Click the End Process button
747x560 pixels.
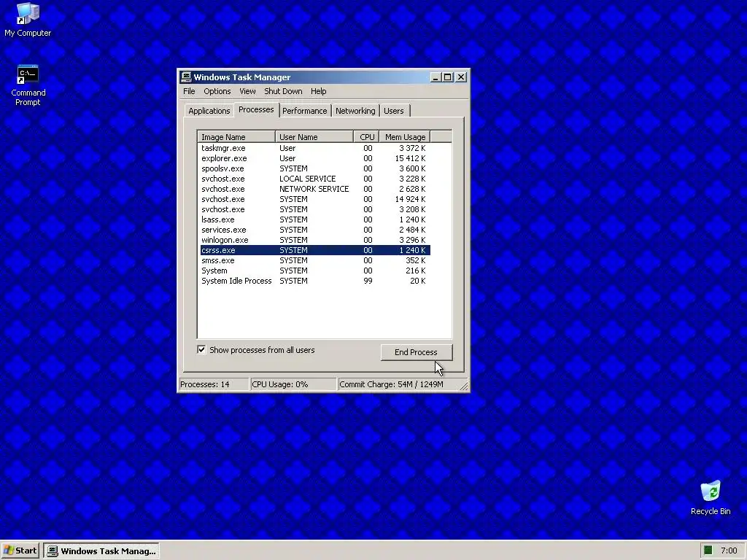pos(416,352)
